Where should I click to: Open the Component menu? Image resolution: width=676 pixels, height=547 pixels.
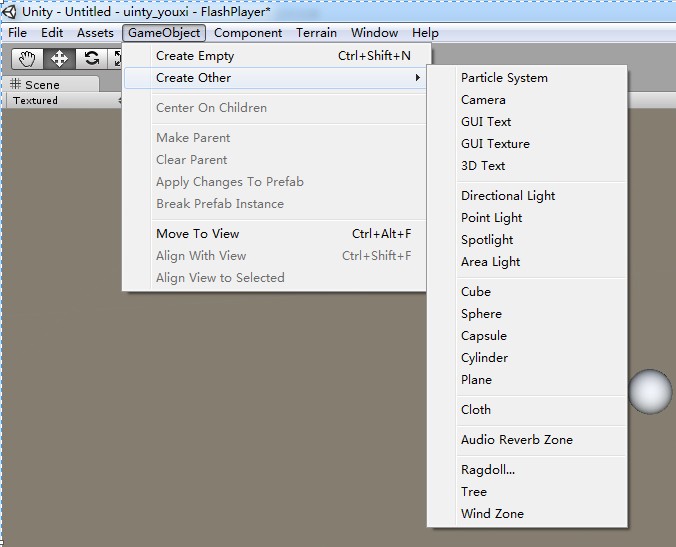248,33
